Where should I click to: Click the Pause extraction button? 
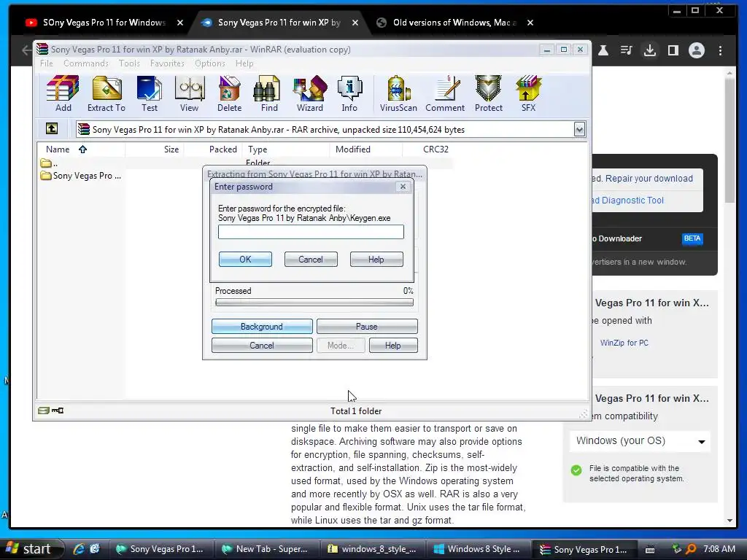click(367, 326)
